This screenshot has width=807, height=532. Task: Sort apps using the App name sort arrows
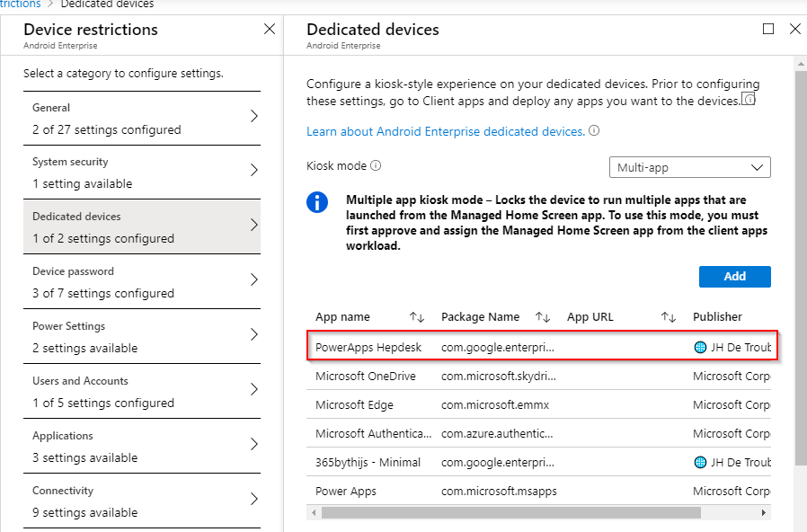click(x=415, y=316)
